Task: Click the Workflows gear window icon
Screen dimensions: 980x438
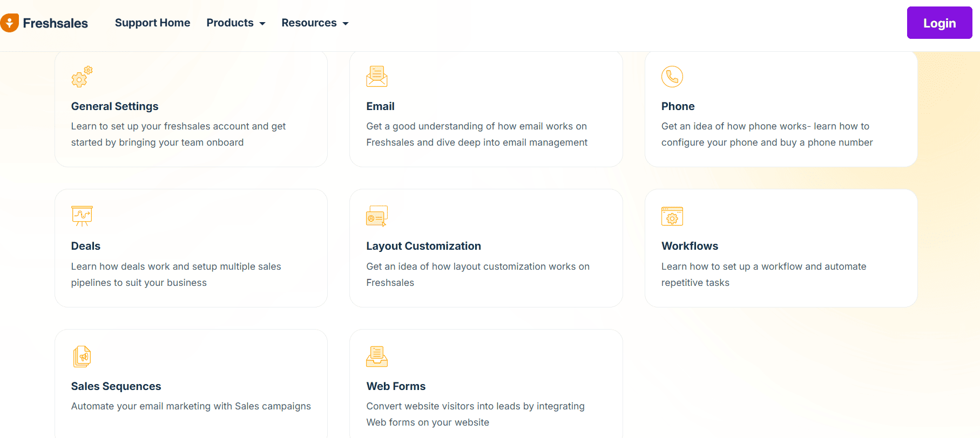Action: 672,216
